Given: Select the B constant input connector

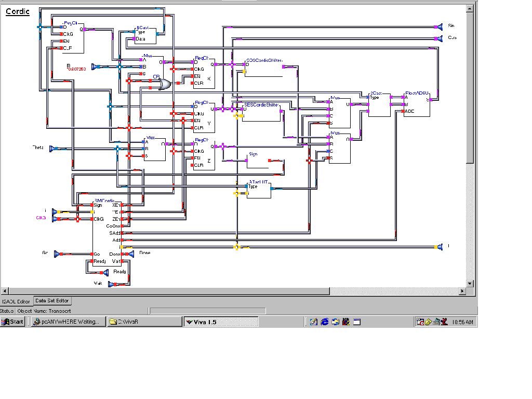Looking at the screenshot, I should (x=95, y=66).
